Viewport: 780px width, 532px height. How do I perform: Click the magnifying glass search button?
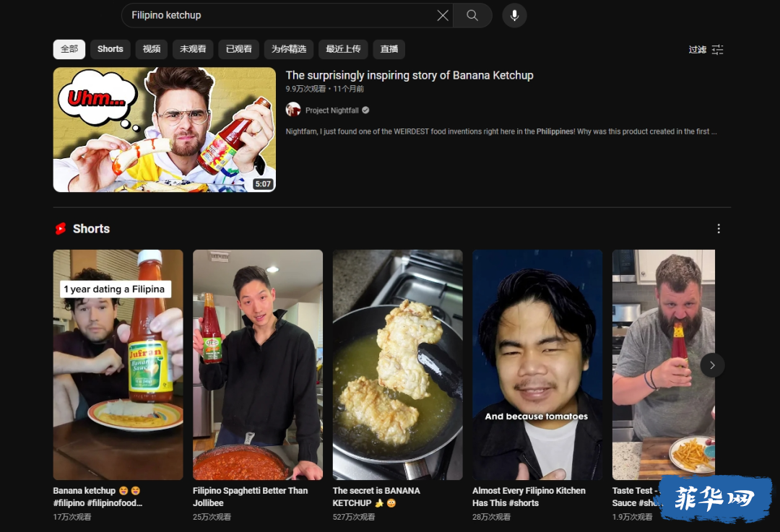click(472, 15)
